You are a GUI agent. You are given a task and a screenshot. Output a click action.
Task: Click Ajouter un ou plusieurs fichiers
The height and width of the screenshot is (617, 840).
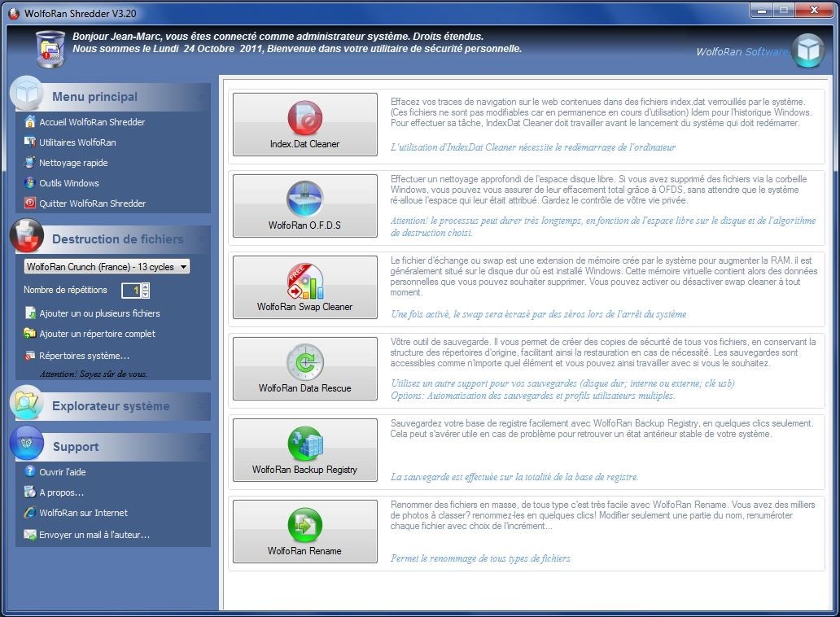pos(99,313)
